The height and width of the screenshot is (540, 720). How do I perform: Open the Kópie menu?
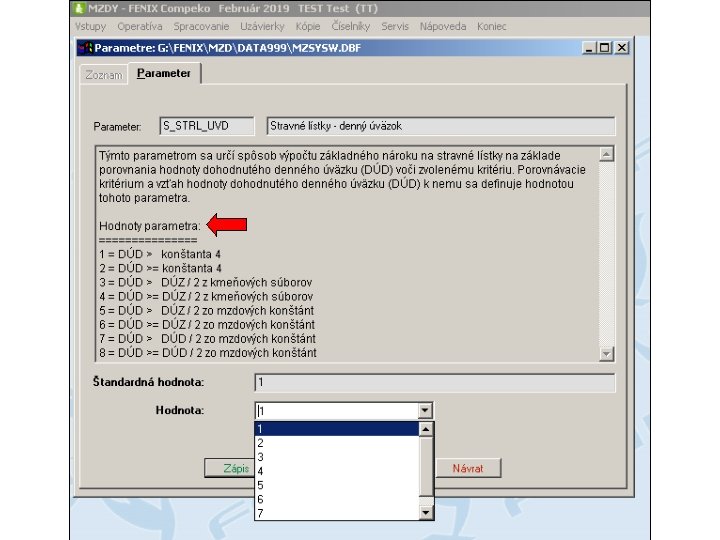(308, 26)
